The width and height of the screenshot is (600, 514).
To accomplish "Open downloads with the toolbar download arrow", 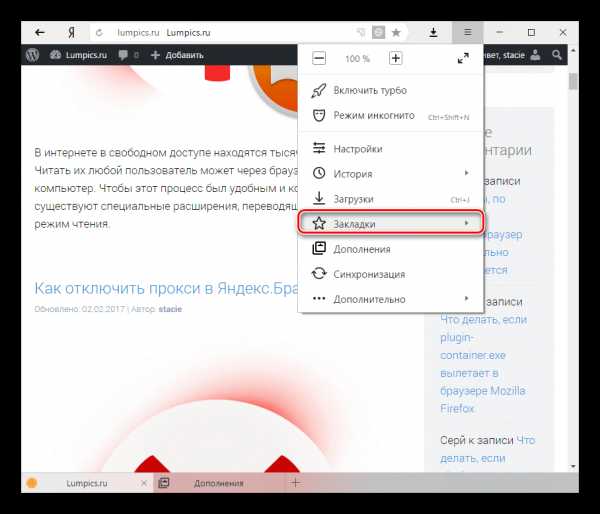I will pyautogui.click(x=433, y=33).
